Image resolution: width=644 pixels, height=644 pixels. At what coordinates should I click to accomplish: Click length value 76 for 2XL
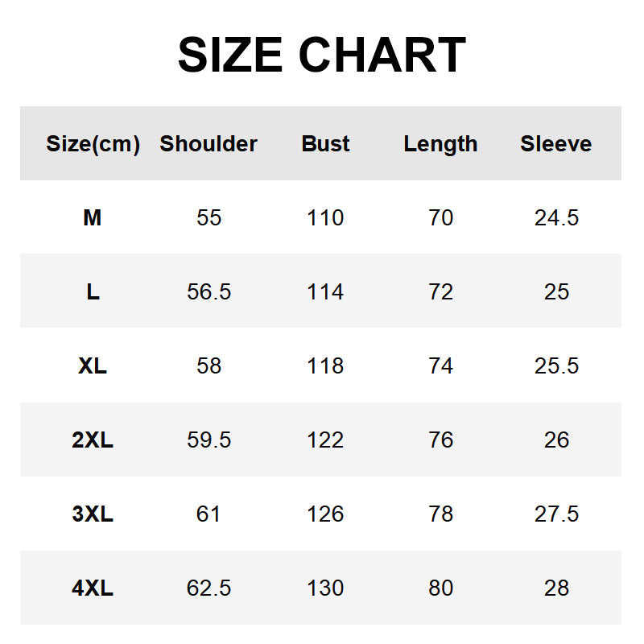click(x=440, y=440)
